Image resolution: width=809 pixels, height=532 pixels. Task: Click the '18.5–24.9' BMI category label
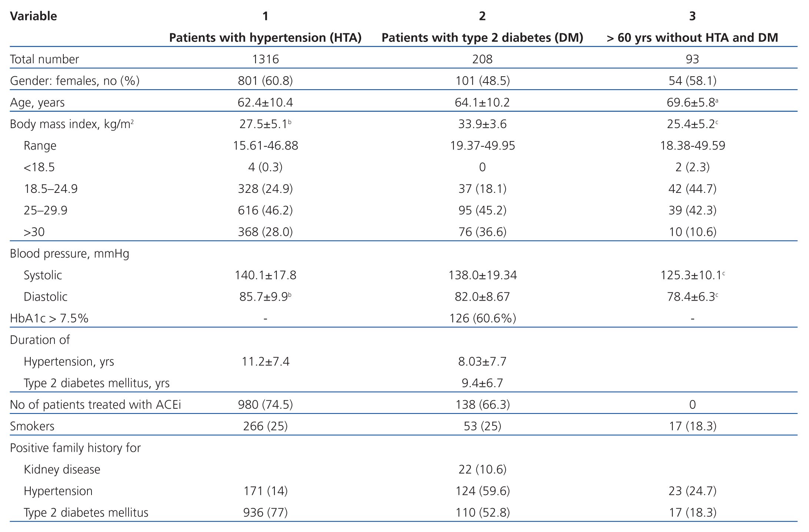51,189
